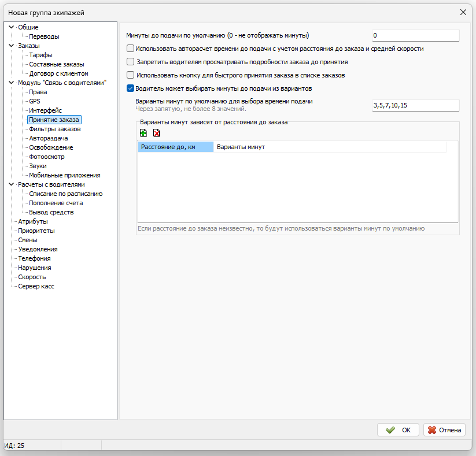Click the Расстояние до, км column header
476x456 pixels.
point(175,147)
